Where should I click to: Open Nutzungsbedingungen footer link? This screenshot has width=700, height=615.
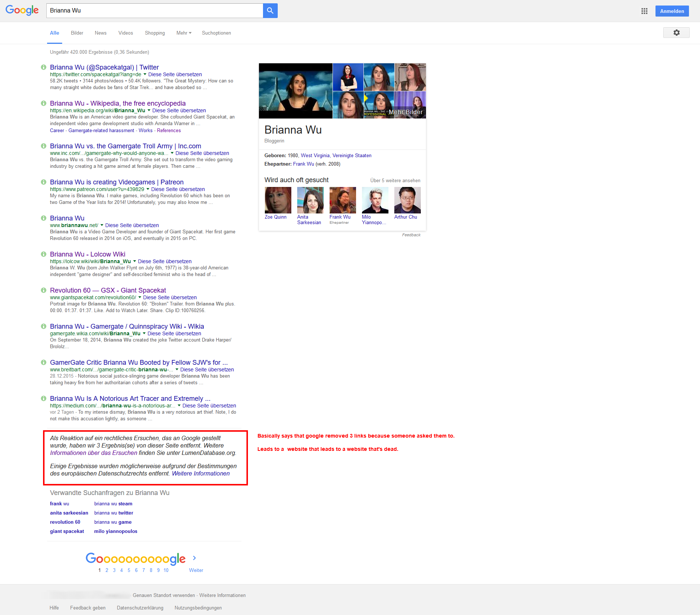click(198, 608)
